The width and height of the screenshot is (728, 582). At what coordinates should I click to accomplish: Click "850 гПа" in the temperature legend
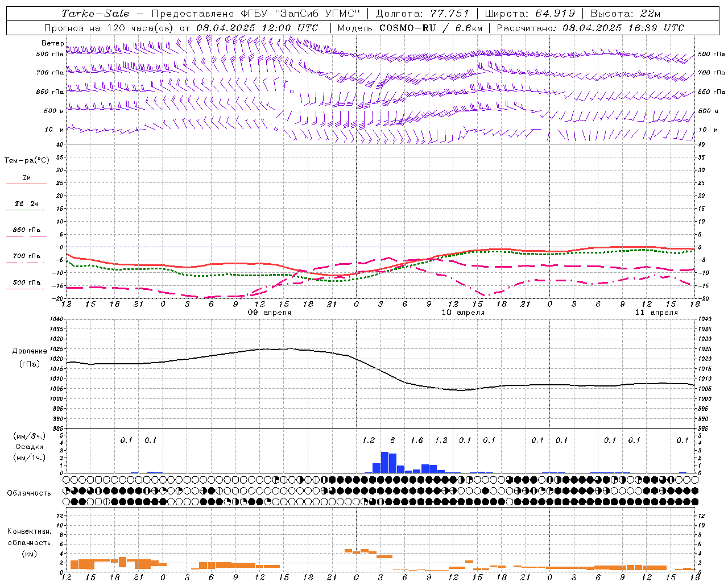27,230
